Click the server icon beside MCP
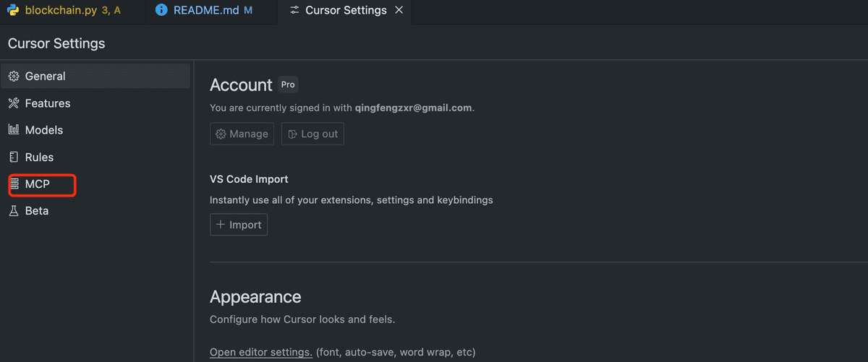 (14, 184)
